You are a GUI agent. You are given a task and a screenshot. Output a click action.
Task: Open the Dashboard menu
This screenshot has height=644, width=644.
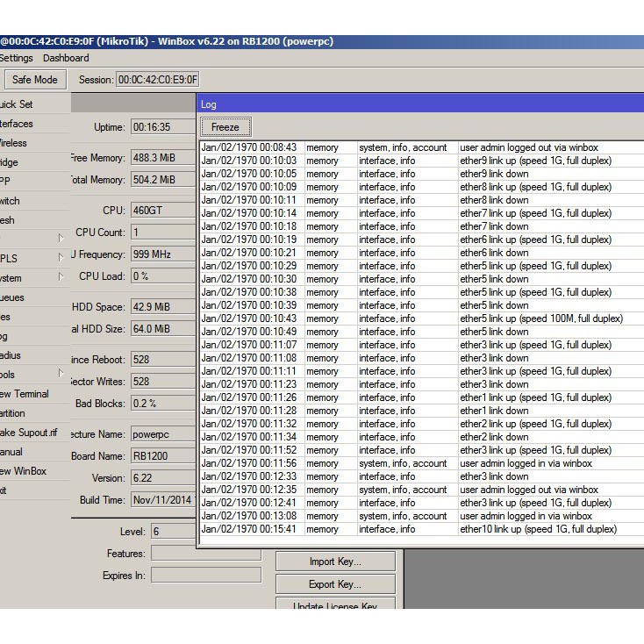click(66, 58)
